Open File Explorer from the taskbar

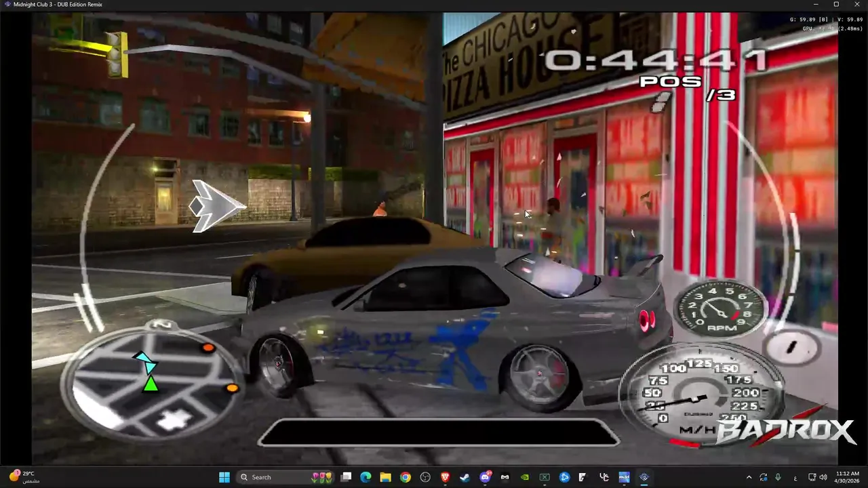385,477
